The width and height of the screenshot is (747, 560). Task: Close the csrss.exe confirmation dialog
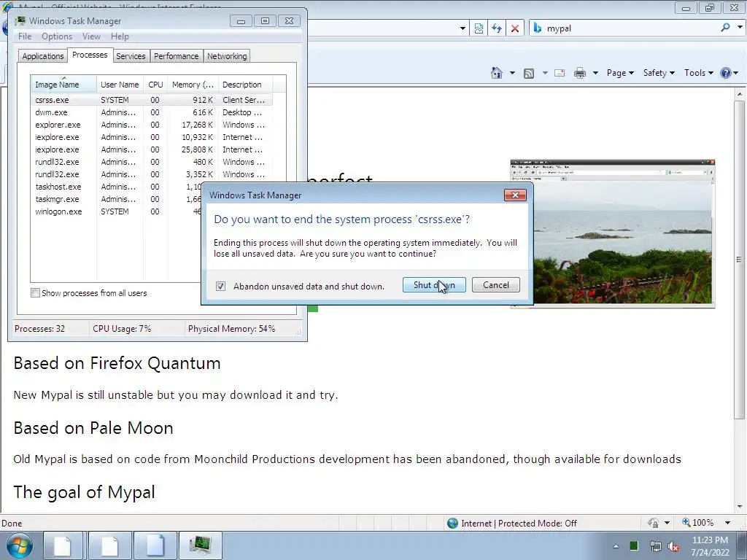tap(515, 195)
